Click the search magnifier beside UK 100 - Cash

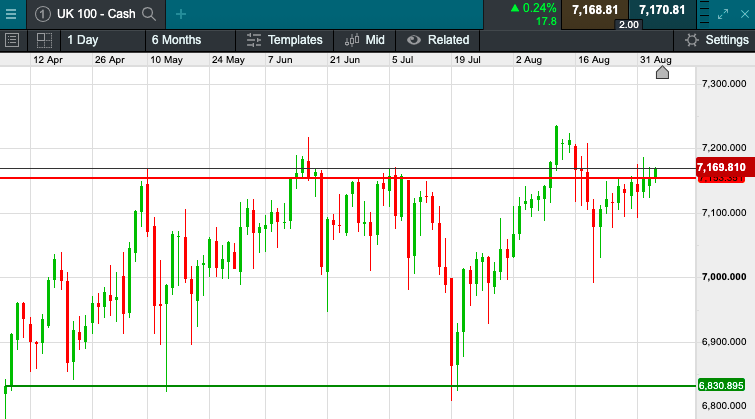(149, 14)
